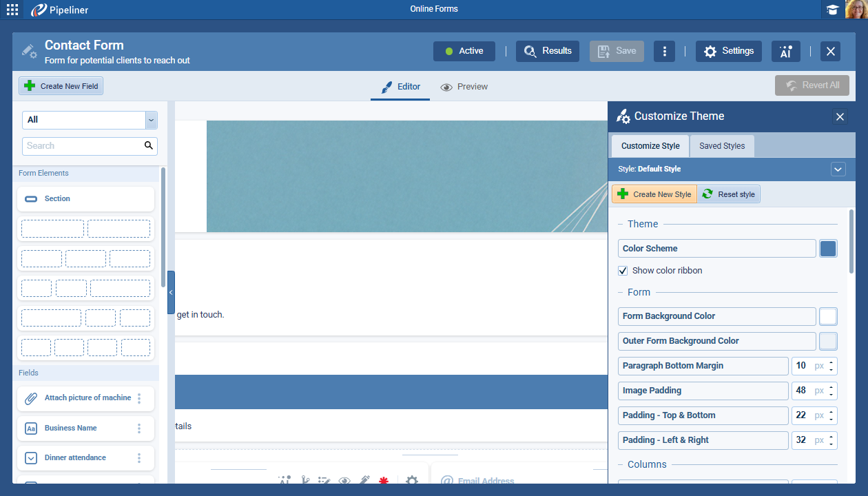
Task: Pick the Color Scheme swatch
Action: pyautogui.click(x=827, y=249)
